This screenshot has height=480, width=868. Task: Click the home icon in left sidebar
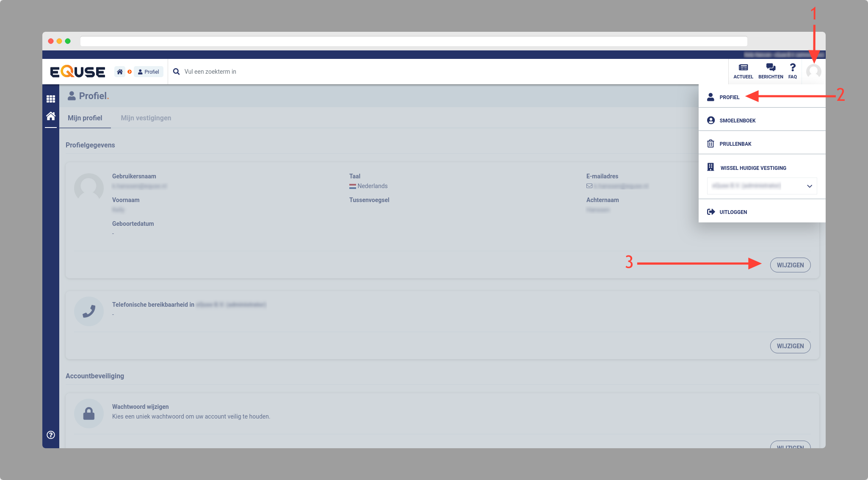click(x=51, y=116)
